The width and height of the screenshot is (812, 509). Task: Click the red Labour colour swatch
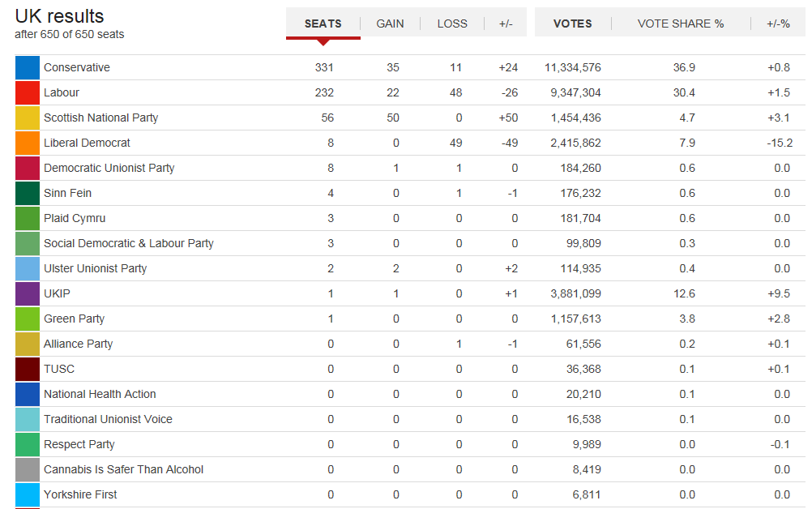click(28, 92)
